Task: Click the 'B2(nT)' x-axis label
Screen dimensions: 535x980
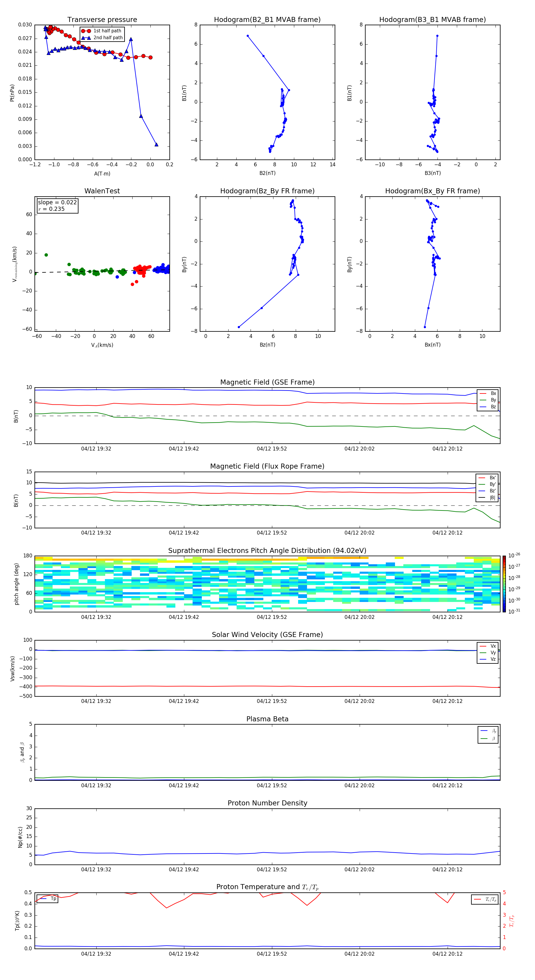Action: pos(267,173)
